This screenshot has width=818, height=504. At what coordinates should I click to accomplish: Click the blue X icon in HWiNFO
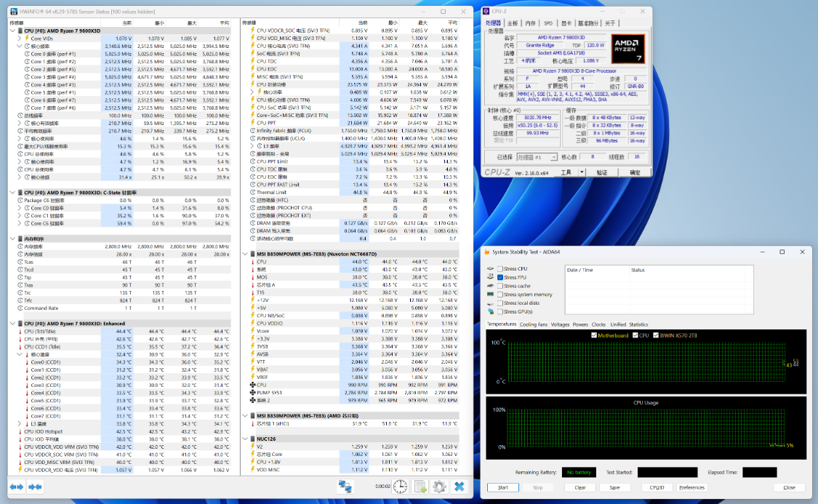(459, 487)
